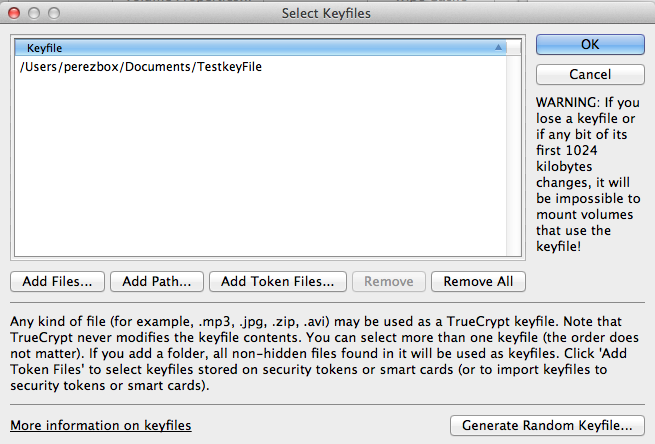Image resolution: width=655 pixels, height=444 pixels.
Task: Click the Select Keyfiles title bar
Action: 327,13
